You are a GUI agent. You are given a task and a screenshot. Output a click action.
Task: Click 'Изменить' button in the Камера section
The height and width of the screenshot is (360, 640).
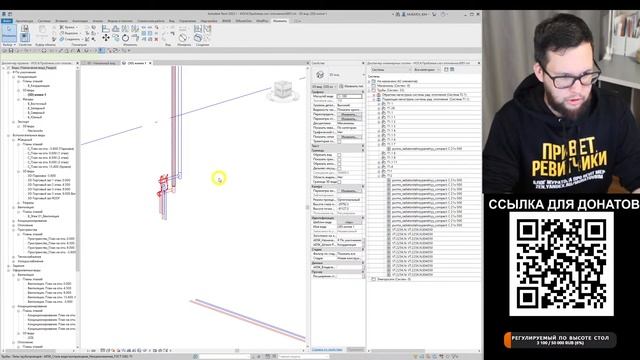[349, 191]
